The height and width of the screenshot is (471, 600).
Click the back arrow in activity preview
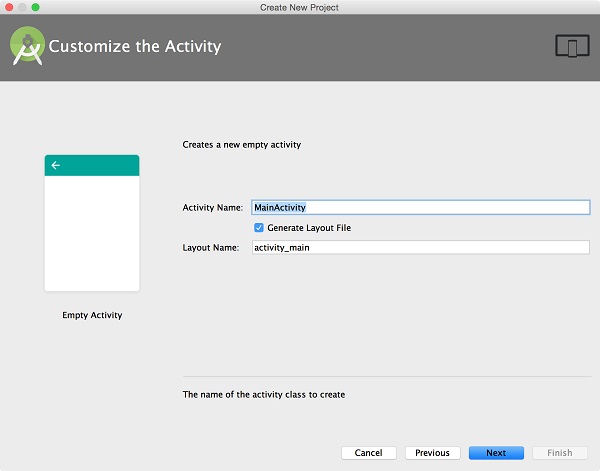(x=55, y=165)
